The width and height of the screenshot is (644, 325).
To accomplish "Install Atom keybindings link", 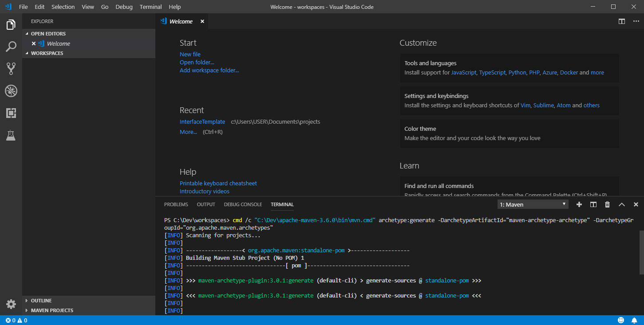I will point(564,105).
